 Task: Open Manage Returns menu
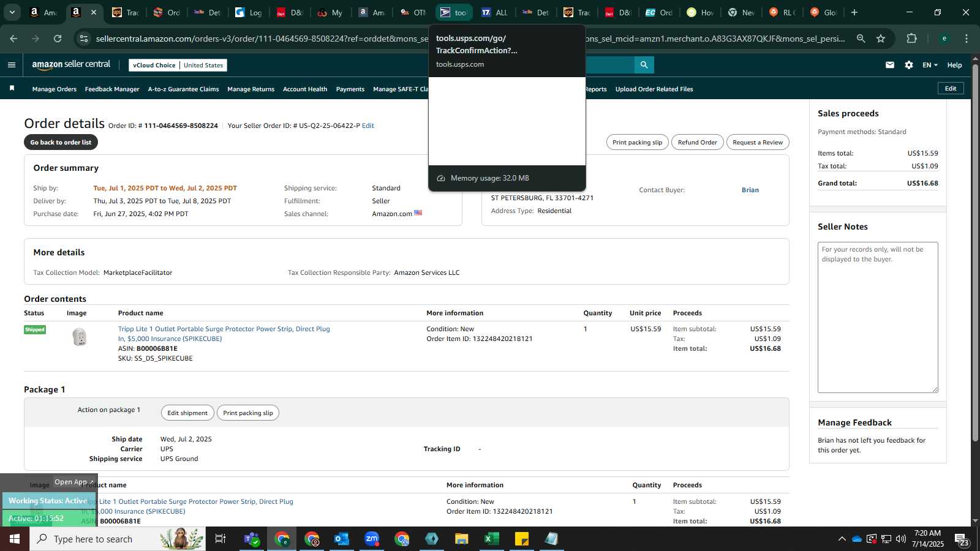tap(251, 89)
